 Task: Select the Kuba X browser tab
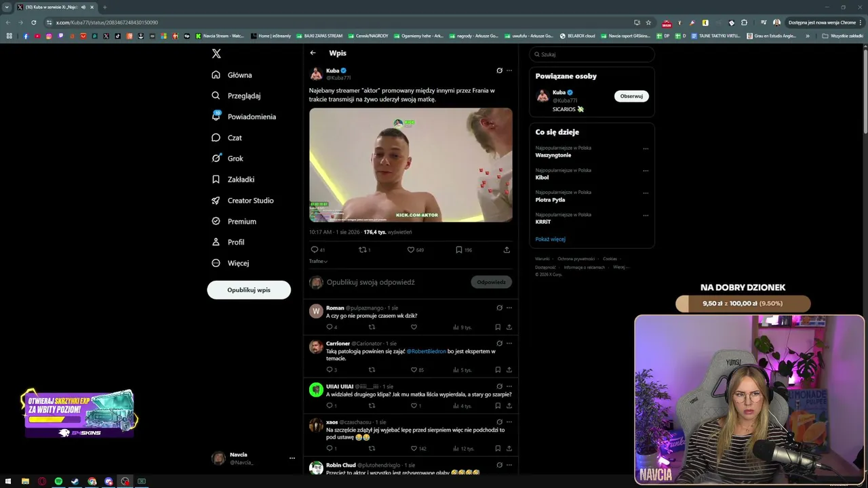(x=56, y=7)
